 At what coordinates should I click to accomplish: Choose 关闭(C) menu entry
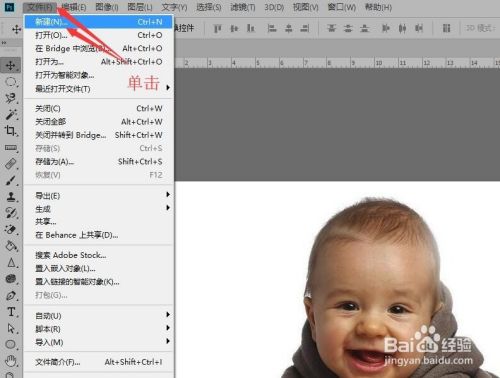99,108
